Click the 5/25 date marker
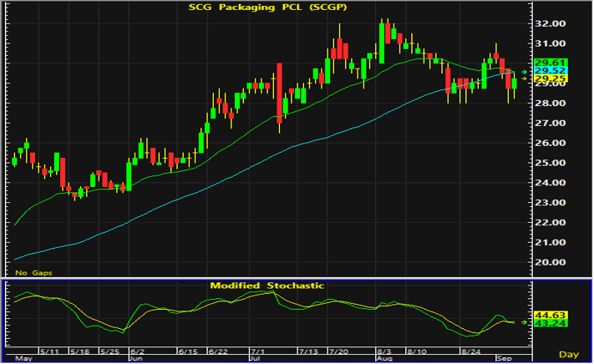Screen dimensions: 594x364 click(x=109, y=351)
